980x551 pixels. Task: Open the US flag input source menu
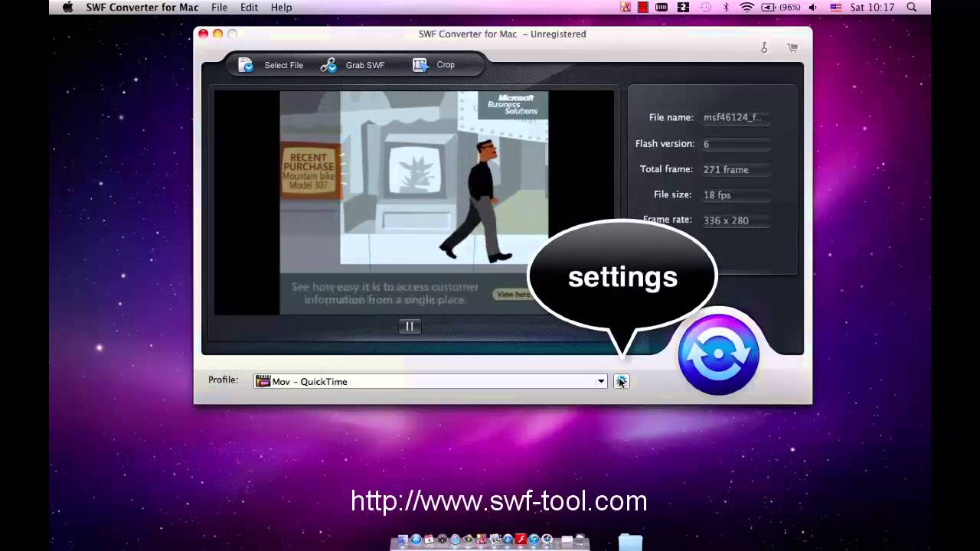(x=836, y=7)
